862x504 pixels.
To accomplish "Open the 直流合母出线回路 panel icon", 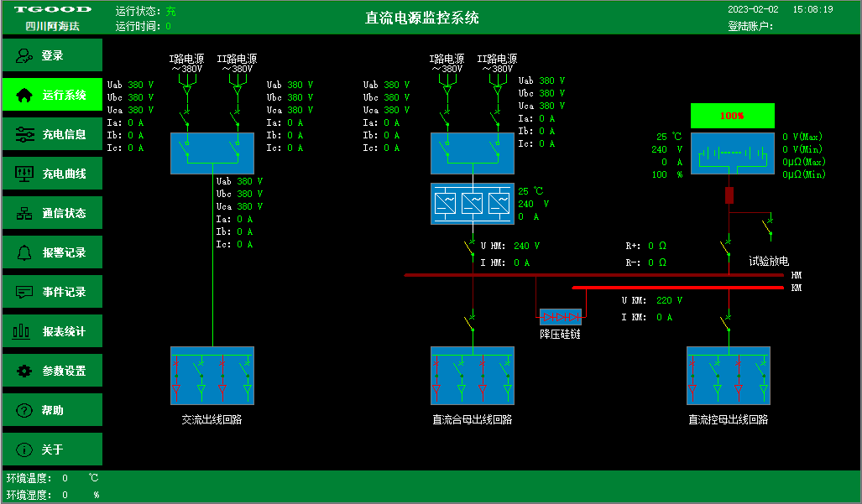I will (x=472, y=377).
